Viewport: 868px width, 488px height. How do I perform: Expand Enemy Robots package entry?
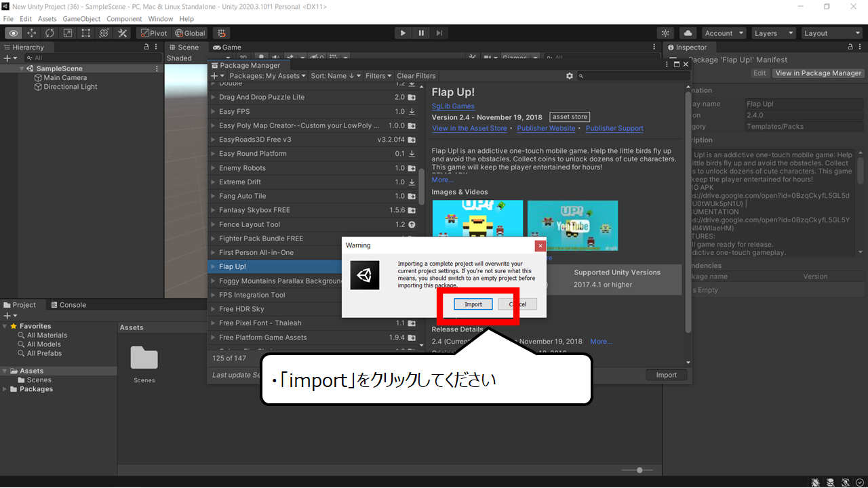pos(214,168)
